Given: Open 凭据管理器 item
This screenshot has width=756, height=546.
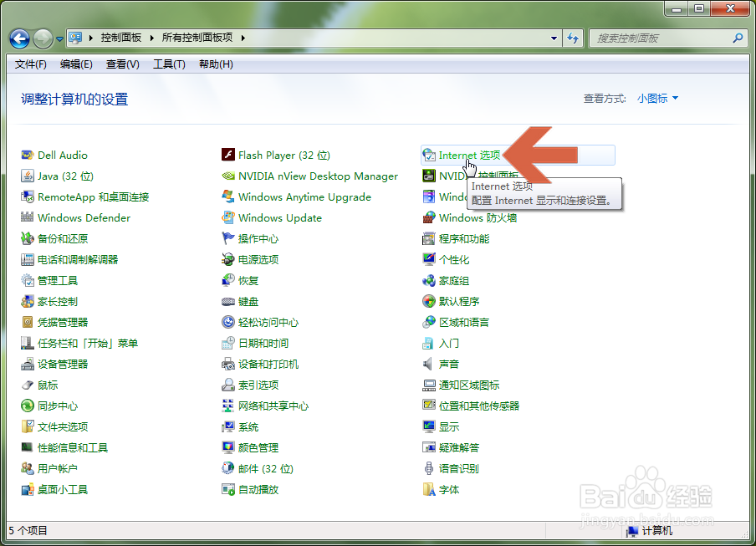Looking at the screenshot, I should coord(63,323).
